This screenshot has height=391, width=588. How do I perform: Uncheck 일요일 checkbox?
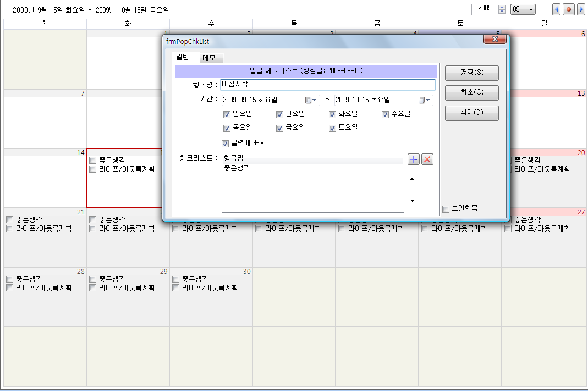[x=227, y=114]
